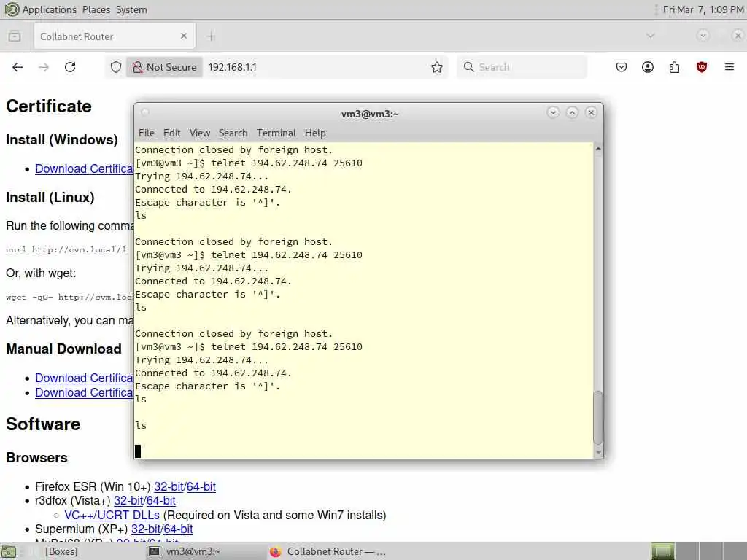Image resolution: width=747 pixels, height=560 pixels.
Task: Open the Firefox hamburger menu
Action: coord(729,67)
